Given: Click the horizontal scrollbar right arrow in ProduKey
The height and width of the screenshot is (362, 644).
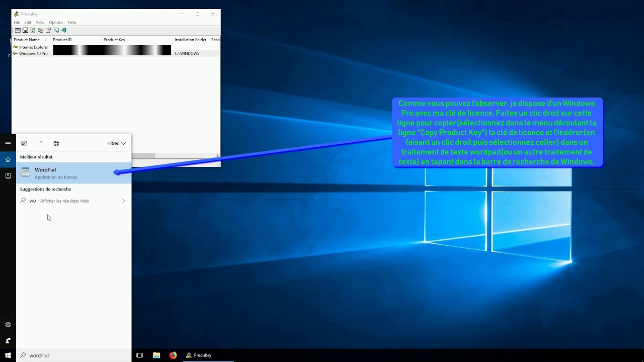Looking at the screenshot, I should pyautogui.click(x=217, y=156).
